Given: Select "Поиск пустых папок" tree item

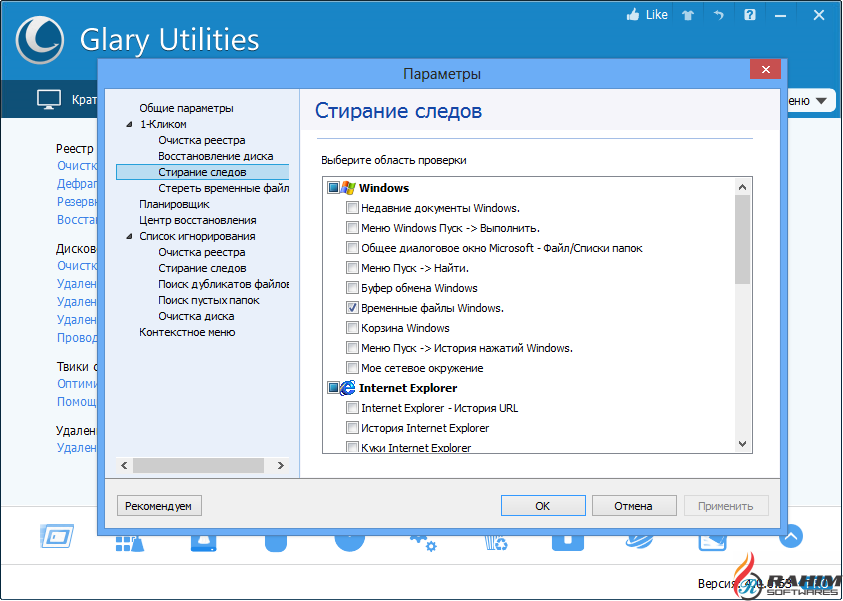Looking at the screenshot, I should pos(209,300).
